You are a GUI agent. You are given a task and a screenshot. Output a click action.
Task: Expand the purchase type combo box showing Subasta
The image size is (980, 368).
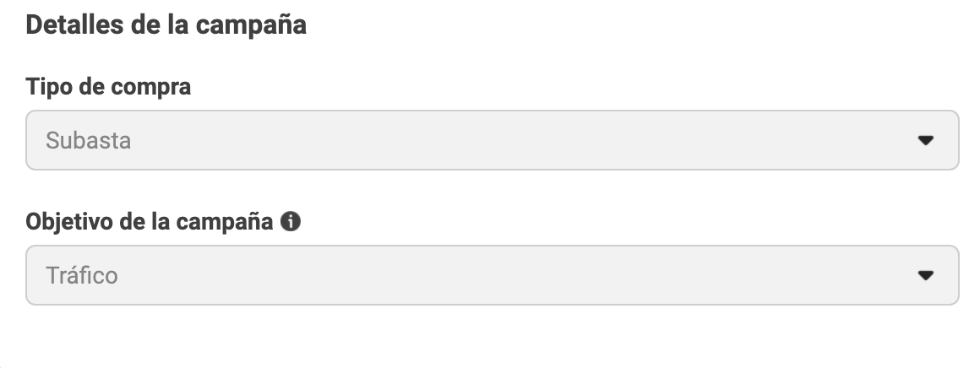click(x=492, y=140)
